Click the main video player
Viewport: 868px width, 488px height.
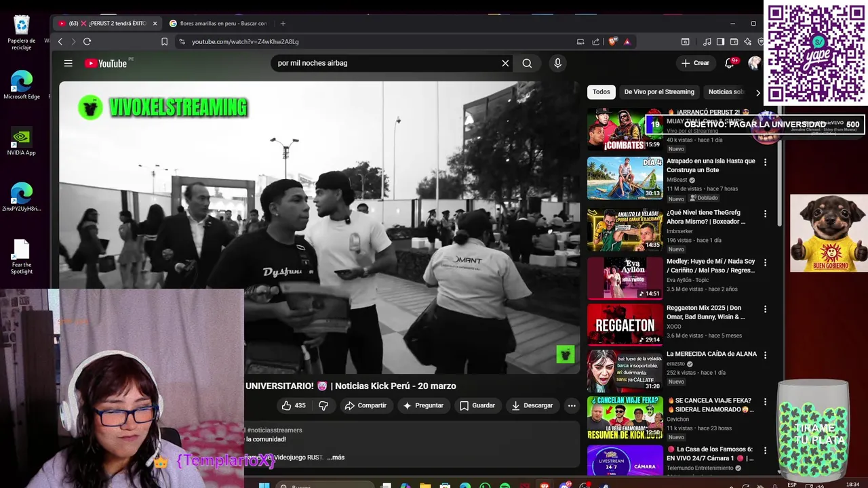click(x=319, y=228)
